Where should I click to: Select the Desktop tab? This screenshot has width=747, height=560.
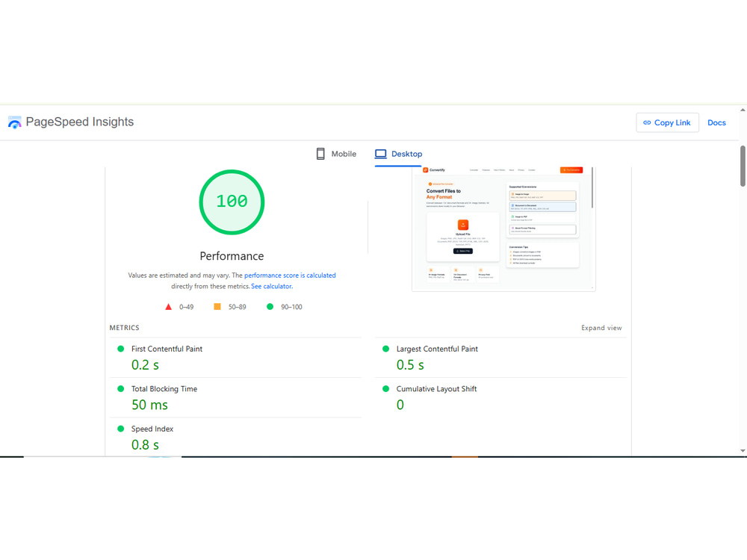(398, 154)
